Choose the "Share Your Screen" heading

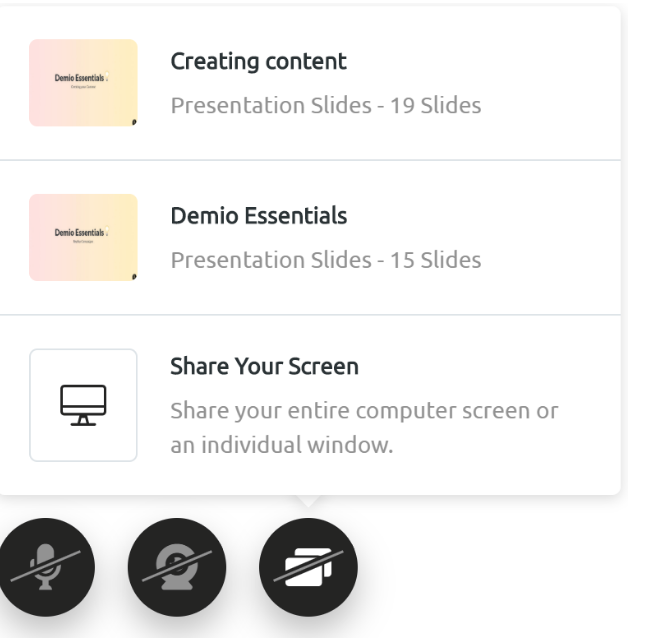pyautogui.click(x=264, y=366)
